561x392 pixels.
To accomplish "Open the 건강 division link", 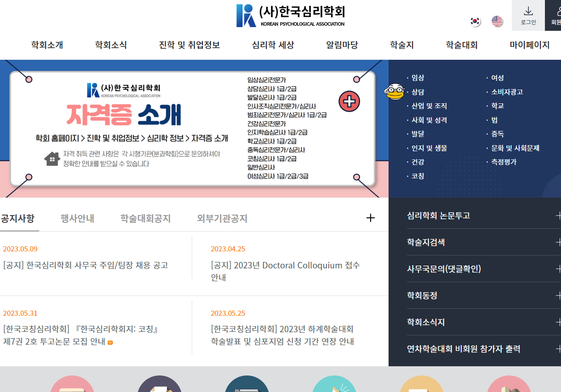I will [418, 162].
